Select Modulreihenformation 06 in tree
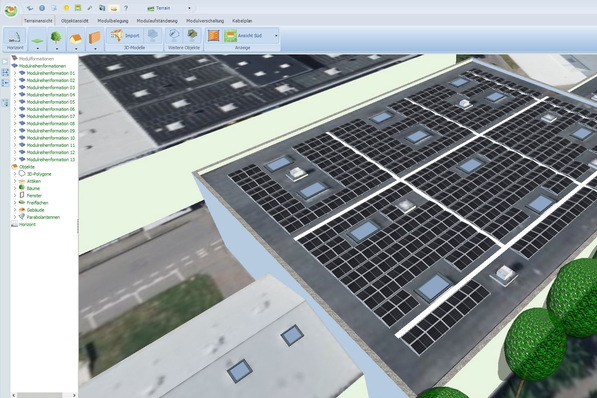This screenshot has width=597, height=398. point(51,109)
